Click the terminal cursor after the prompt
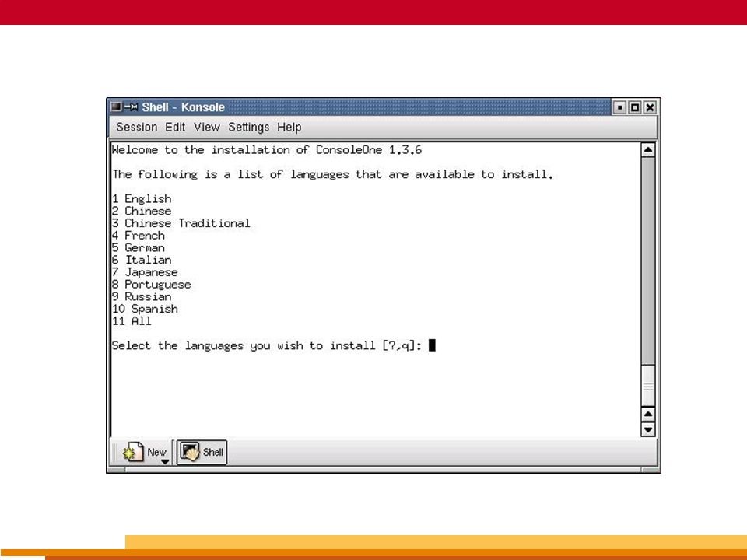This screenshot has height=560, width=747. pos(432,345)
